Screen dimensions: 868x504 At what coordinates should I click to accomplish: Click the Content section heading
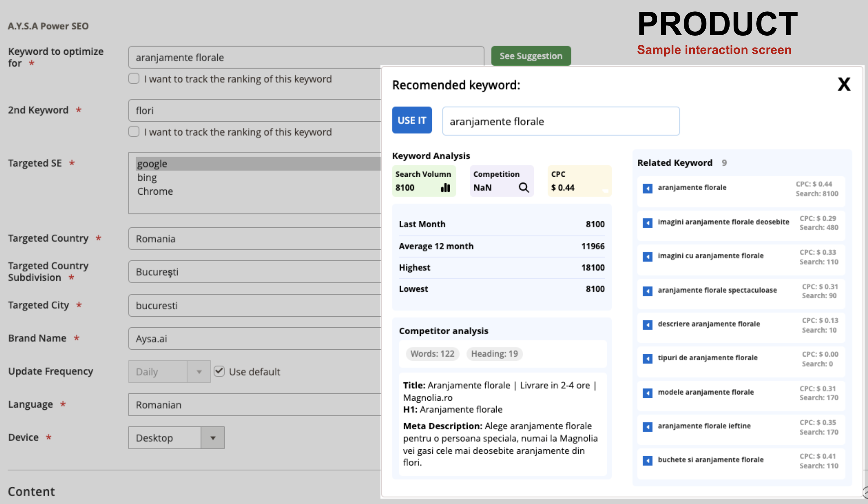point(31,492)
